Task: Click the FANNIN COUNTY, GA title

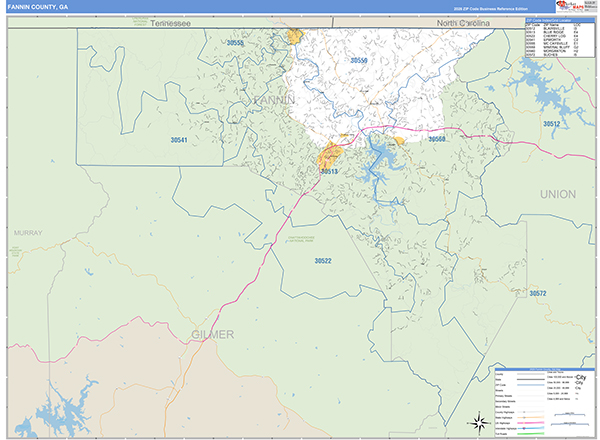Action: point(36,7)
